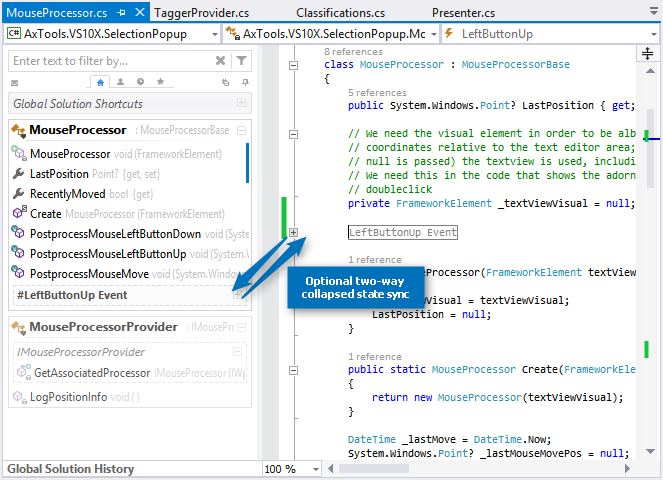Image resolution: width=663 pixels, height=480 pixels.
Task: Navigate to LastPosition member in navigator
Action: pos(59,174)
